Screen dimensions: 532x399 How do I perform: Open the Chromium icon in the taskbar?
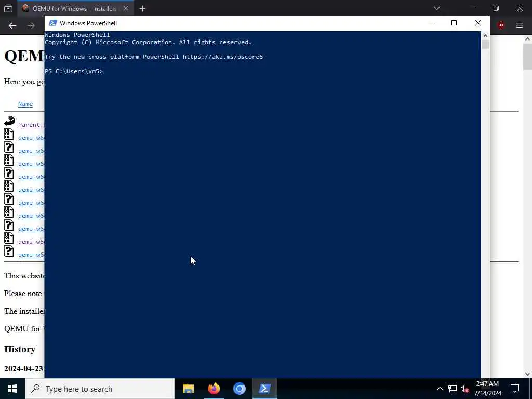click(239, 389)
